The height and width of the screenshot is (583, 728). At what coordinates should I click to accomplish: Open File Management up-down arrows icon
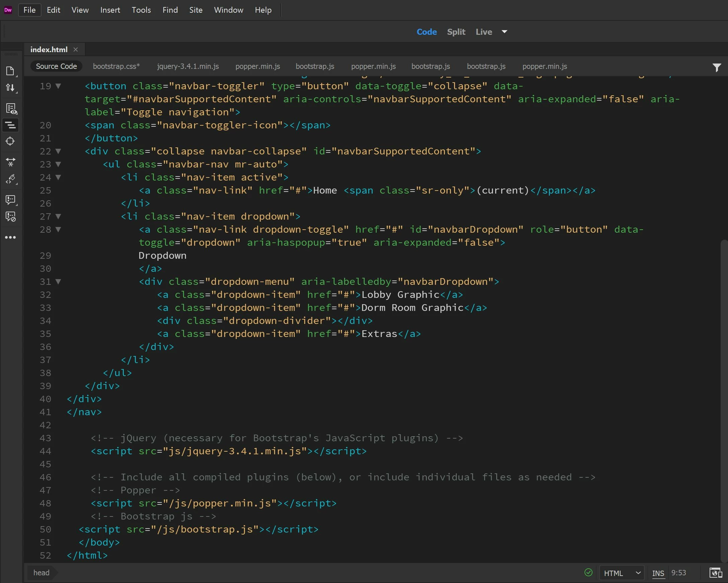(x=10, y=88)
